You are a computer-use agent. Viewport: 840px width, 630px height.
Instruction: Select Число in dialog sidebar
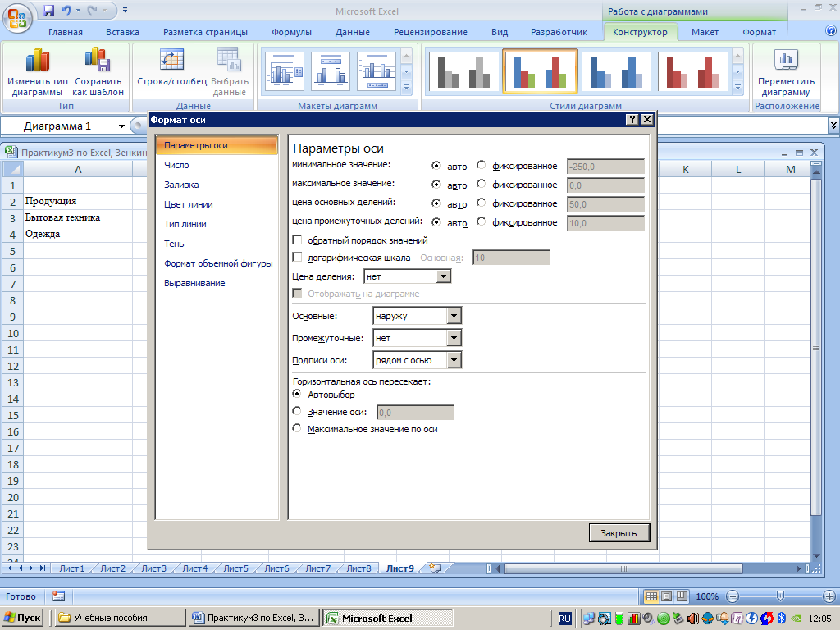point(176,165)
